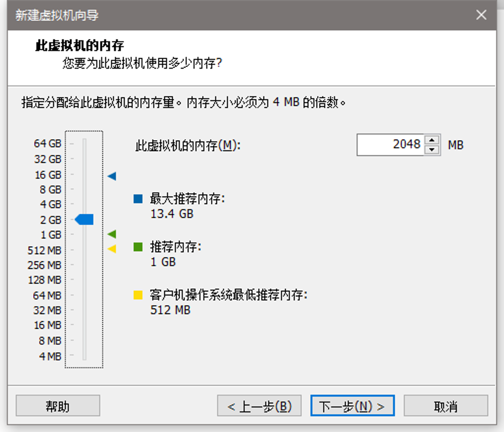Go back with 上一步(B) button
This screenshot has height=432, width=504.
pyautogui.click(x=259, y=406)
